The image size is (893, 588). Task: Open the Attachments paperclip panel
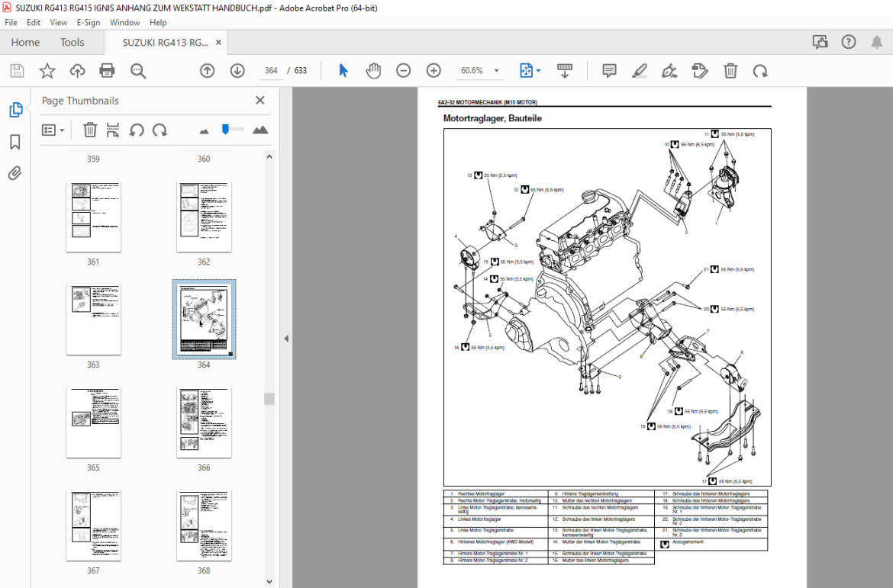(15, 173)
